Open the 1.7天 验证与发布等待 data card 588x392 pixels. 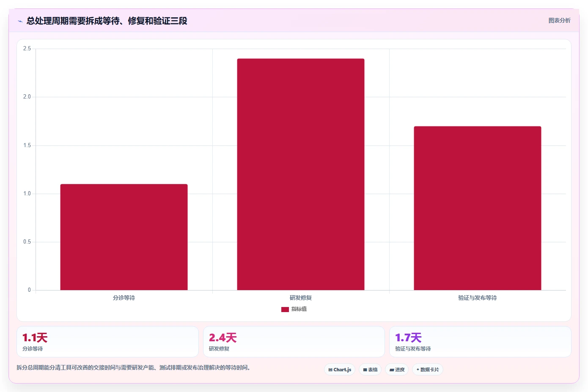[480, 342]
